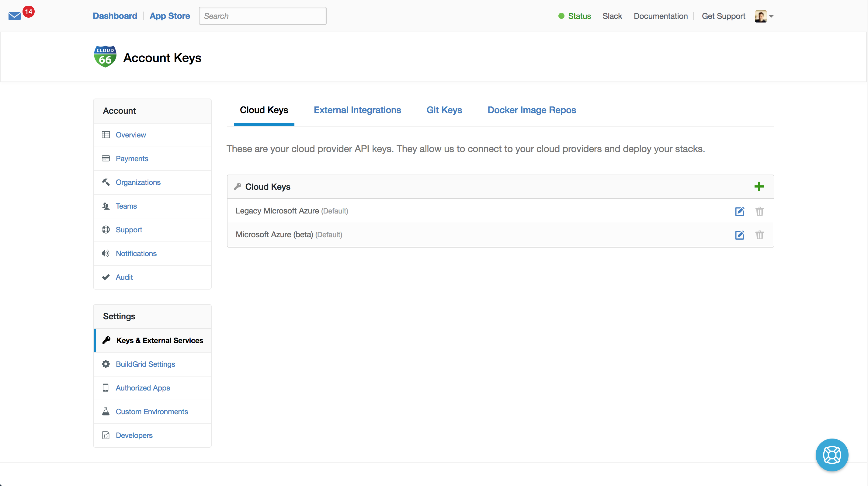This screenshot has height=486, width=868.
Task: Click the Microsoft Azure (beta) row text
Action: [x=274, y=234]
